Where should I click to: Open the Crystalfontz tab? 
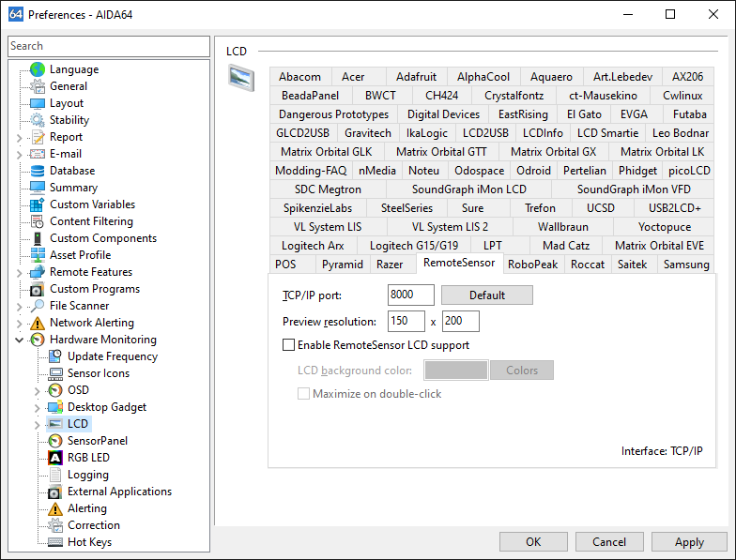(514, 96)
